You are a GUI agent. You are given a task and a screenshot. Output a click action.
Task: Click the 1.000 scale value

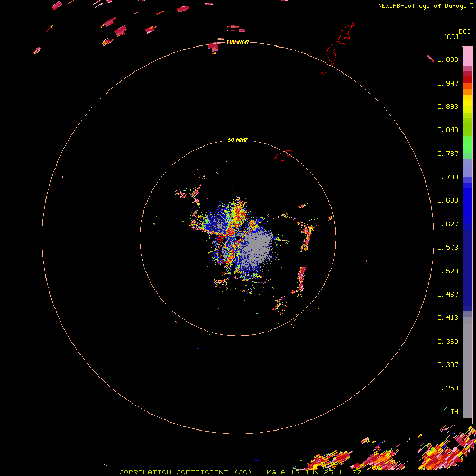pos(448,59)
